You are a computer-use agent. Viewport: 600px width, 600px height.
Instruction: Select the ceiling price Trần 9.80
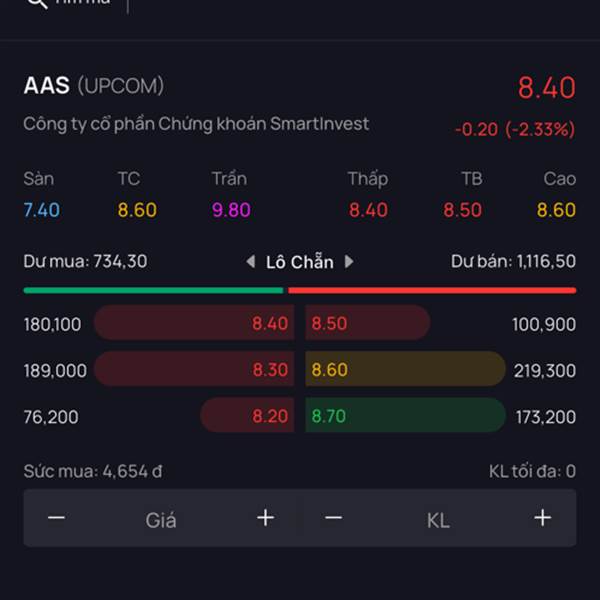(231, 210)
